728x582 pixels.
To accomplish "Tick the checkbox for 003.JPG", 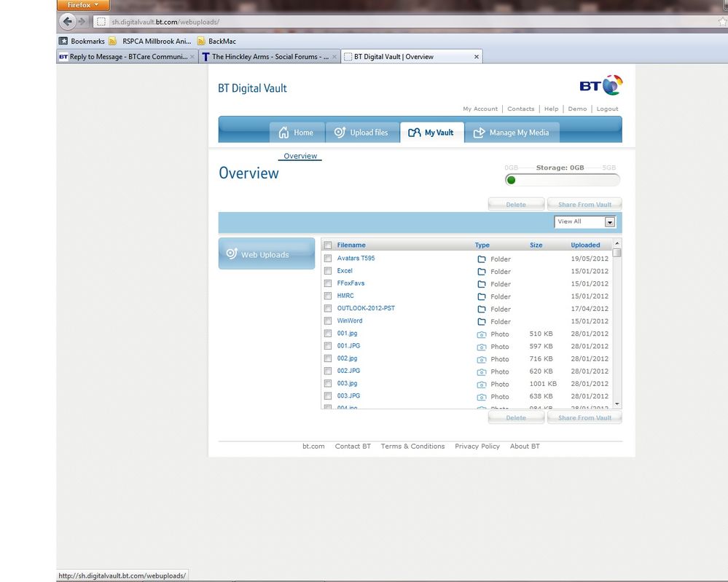I will pyautogui.click(x=328, y=396).
